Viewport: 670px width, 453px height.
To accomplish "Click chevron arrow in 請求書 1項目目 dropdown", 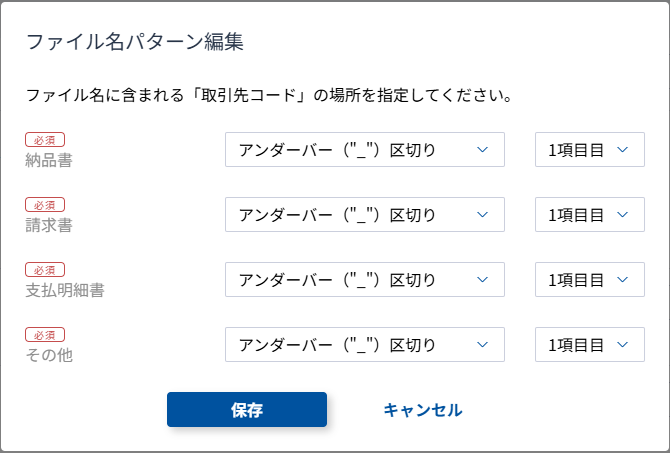I will [x=623, y=215].
